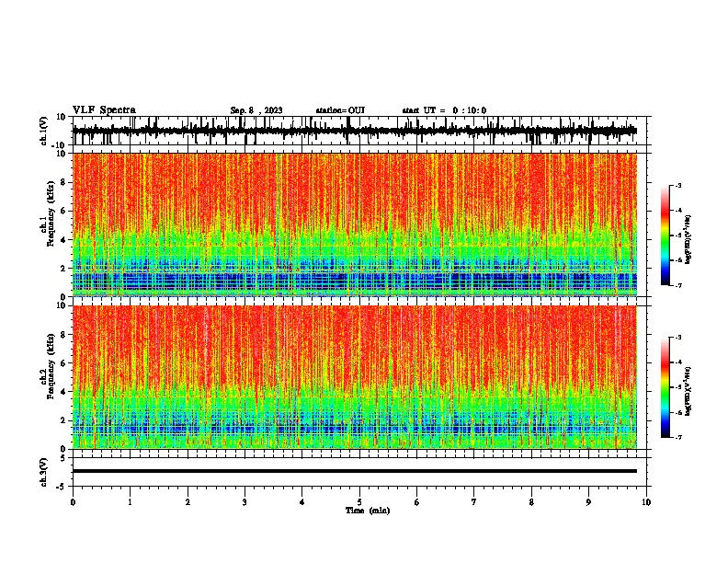Click the ch.2 spectrogram color scale bar
This screenshot has height=563, width=728.
(x=665, y=387)
